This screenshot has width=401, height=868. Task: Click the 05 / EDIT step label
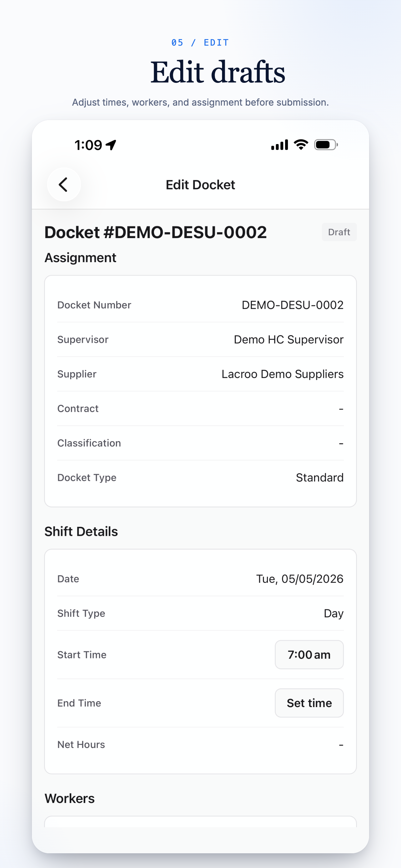click(x=200, y=42)
